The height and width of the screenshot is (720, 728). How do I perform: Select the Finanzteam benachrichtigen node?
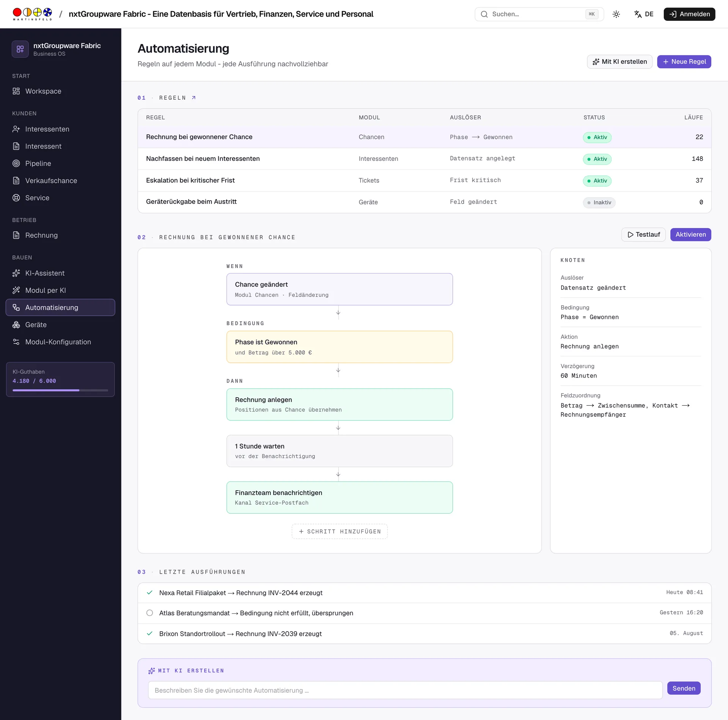(339, 497)
